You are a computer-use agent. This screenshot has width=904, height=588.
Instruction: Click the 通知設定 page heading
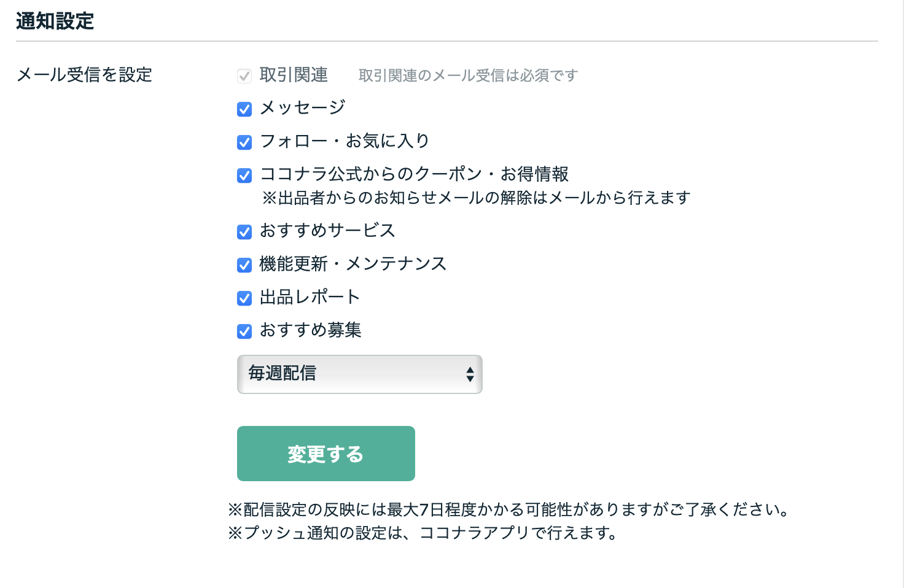[55, 21]
